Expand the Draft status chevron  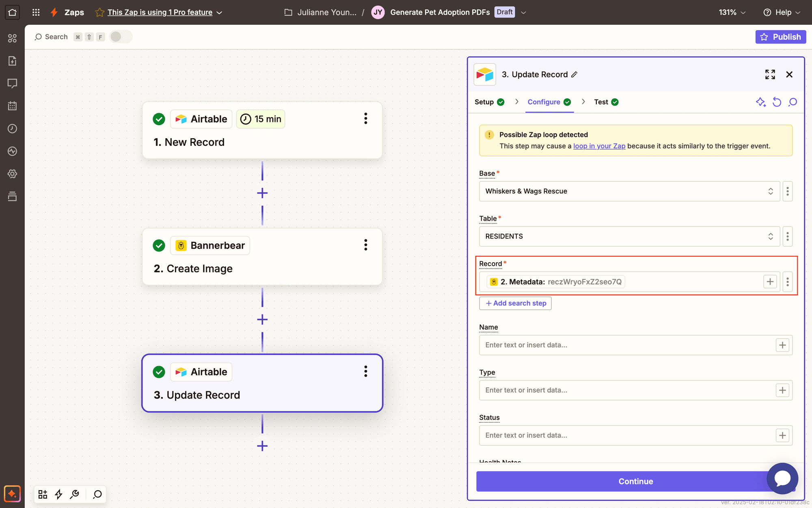click(x=523, y=12)
